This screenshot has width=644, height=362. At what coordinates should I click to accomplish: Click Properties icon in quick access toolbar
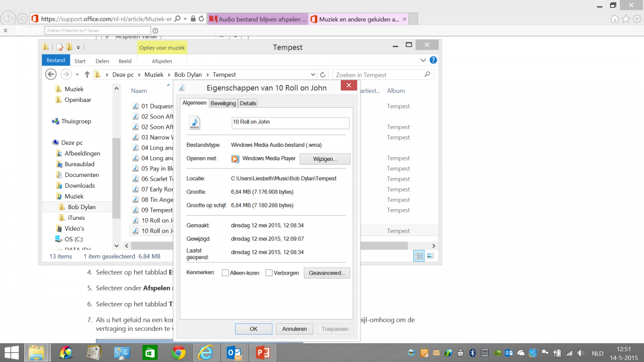60,47
